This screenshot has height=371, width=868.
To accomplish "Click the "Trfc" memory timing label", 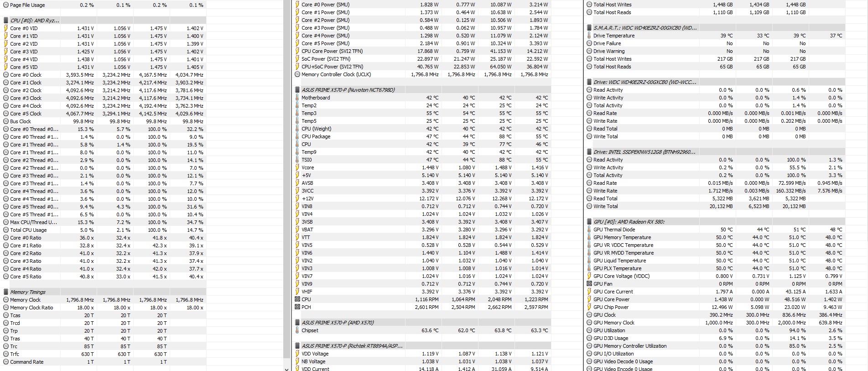I will [x=15, y=354].
